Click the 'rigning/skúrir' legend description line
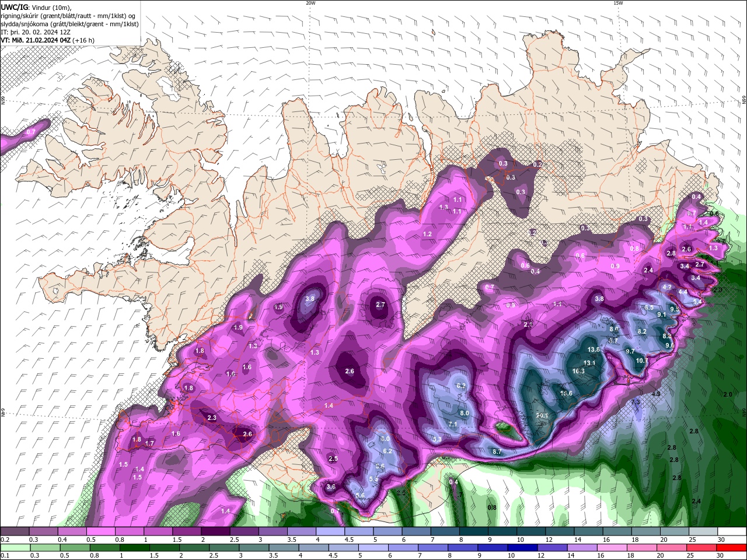The width and height of the screenshot is (747, 560). (x=69, y=15)
